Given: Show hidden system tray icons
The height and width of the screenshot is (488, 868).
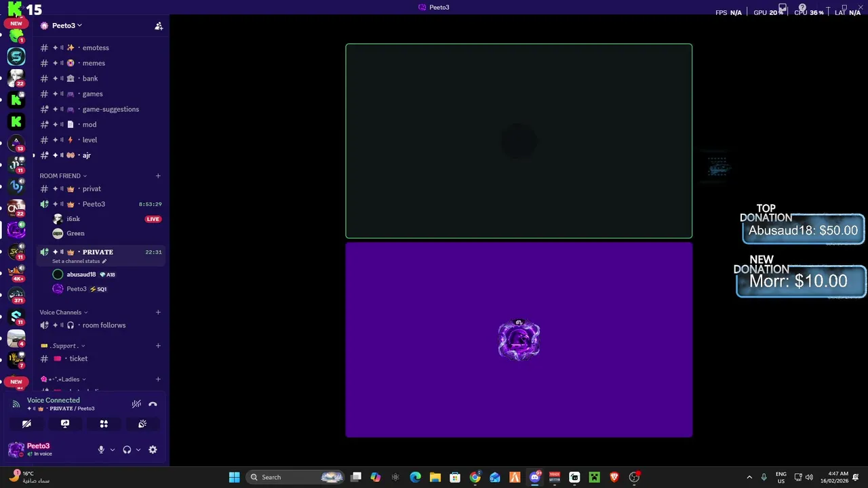Looking at the screenshot, I should tap(749, 477).
